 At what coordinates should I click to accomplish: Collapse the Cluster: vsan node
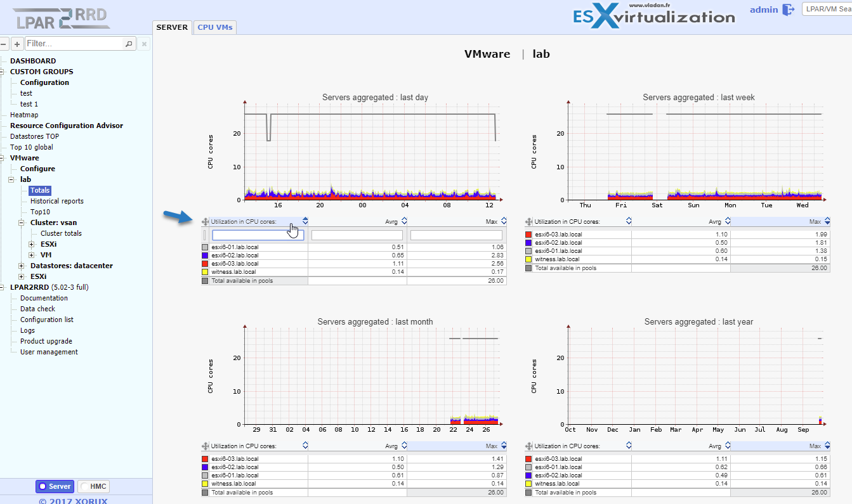pyautogui.click(x=22, y=223)
